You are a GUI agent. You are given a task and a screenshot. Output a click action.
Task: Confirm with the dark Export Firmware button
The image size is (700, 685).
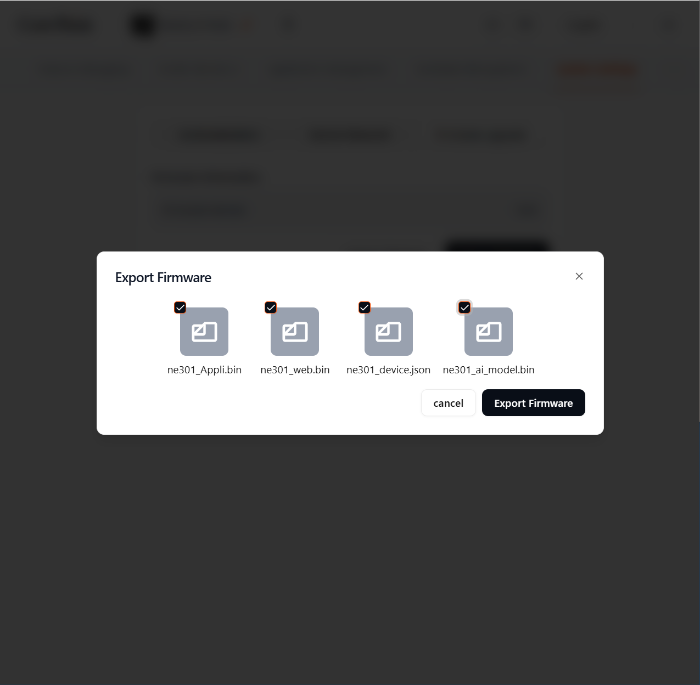tap(533, 403)
